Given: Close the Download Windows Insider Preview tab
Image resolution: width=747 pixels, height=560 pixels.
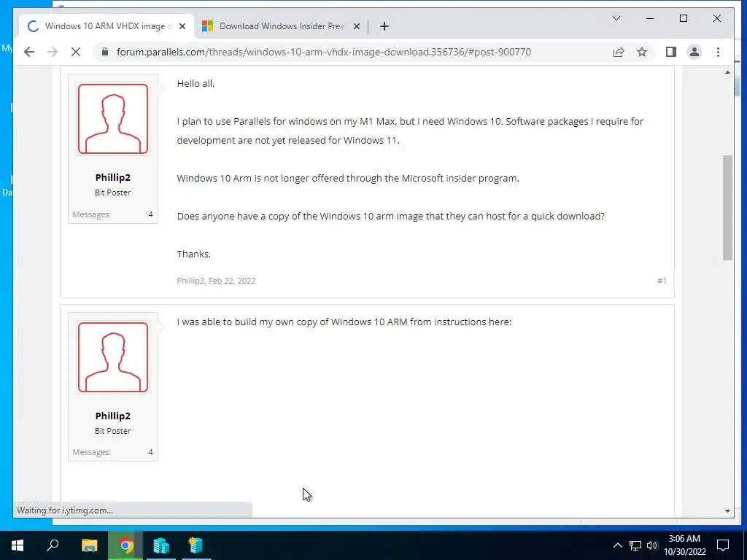Looking at the screenshot, I should (x=356, y=26).
